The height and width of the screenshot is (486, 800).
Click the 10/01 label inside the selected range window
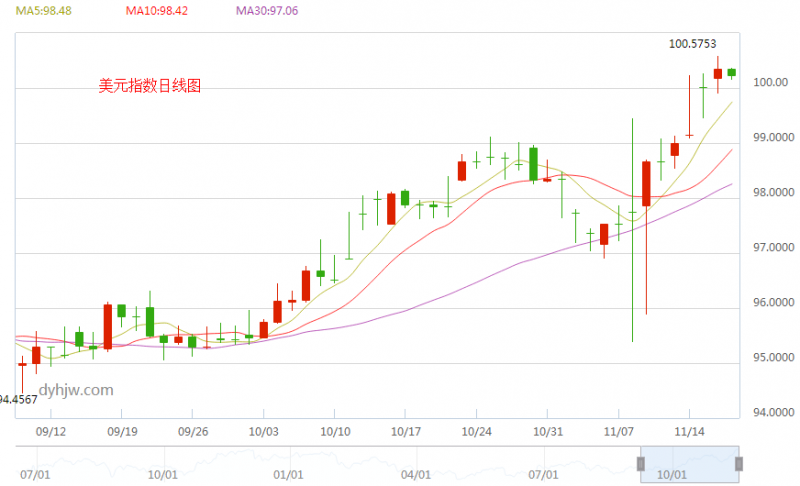pyautogui.click(x=672, y=475)
